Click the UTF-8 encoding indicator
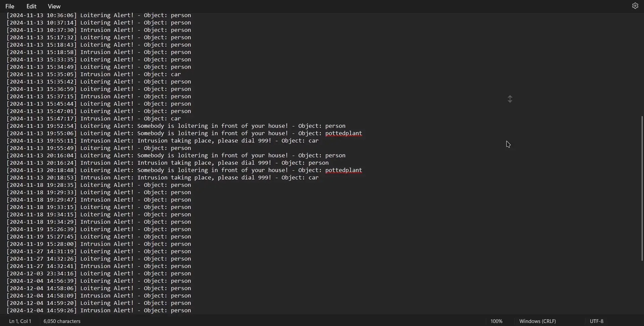 click(x=597, y=321)
